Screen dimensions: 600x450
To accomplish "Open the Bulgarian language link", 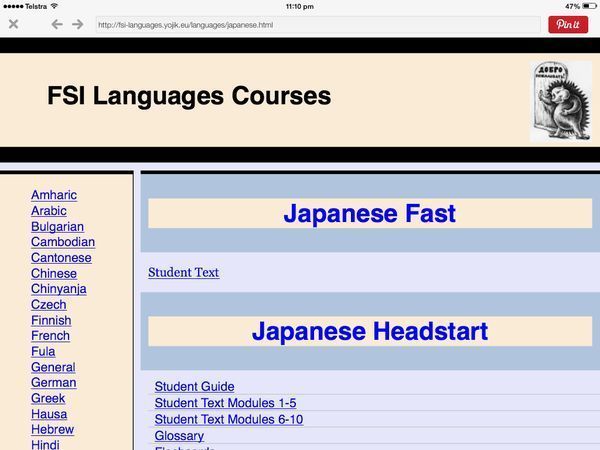I will click(57, 227).
